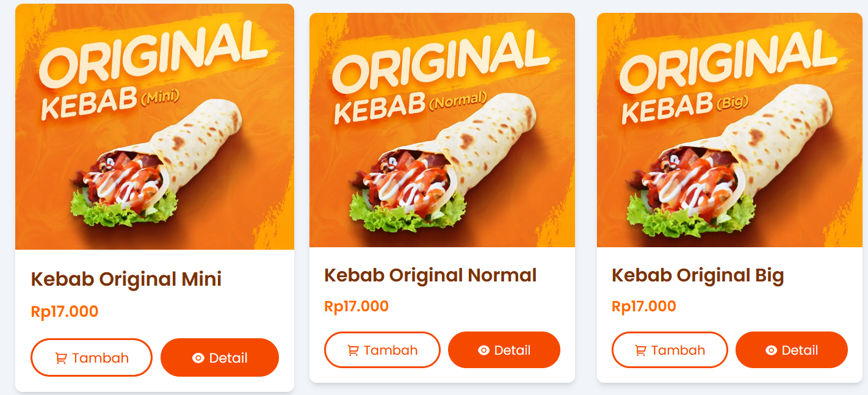Viewport: 868px width, 395px height.
Task: Show Detail for Kebab Original Big
Action: tap(792, 350)
